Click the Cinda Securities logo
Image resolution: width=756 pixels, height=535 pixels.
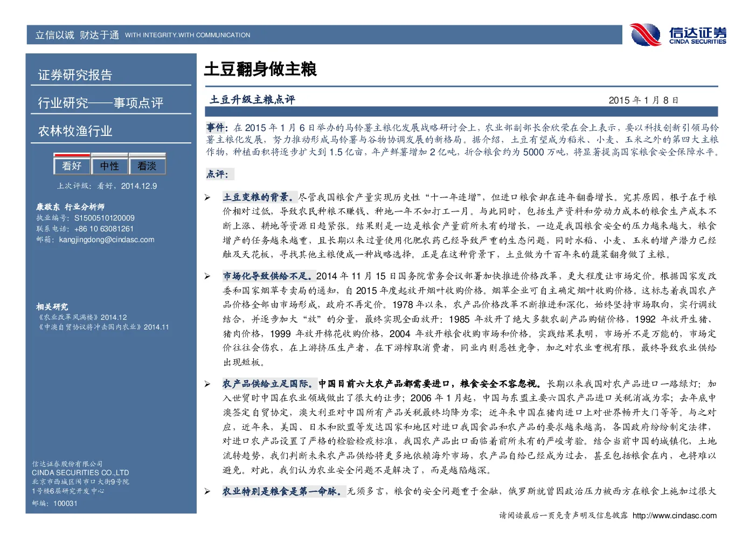[x=678, y=35]
